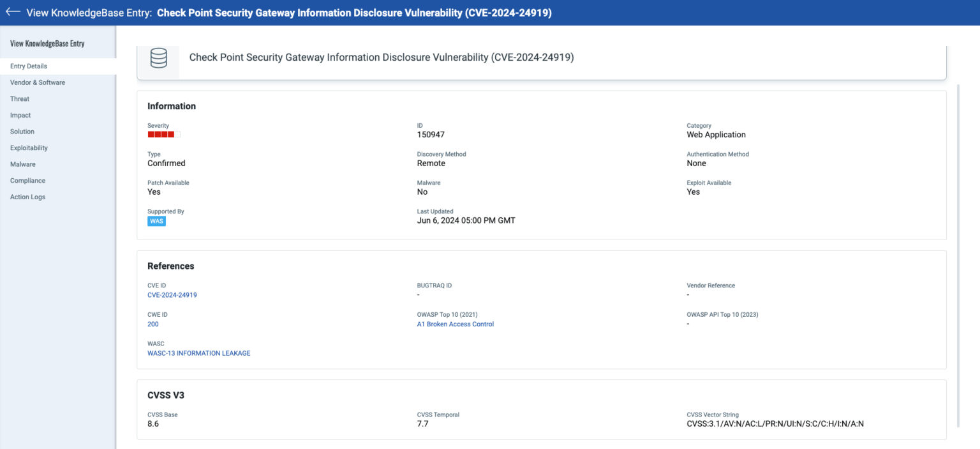The width and height of the screenshot is (980, 449).
Task: Jump to the Exploitability section
Action: point(58,148)
